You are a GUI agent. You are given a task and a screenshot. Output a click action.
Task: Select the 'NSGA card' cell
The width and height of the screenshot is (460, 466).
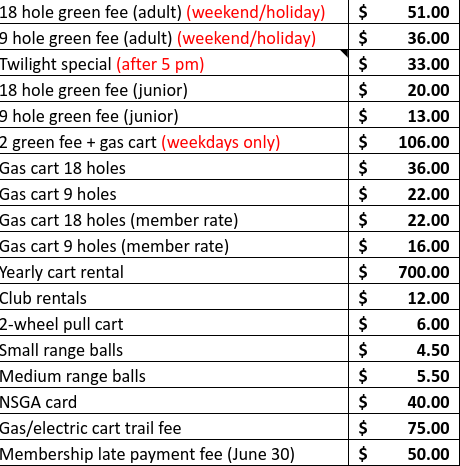pos(174,401)
